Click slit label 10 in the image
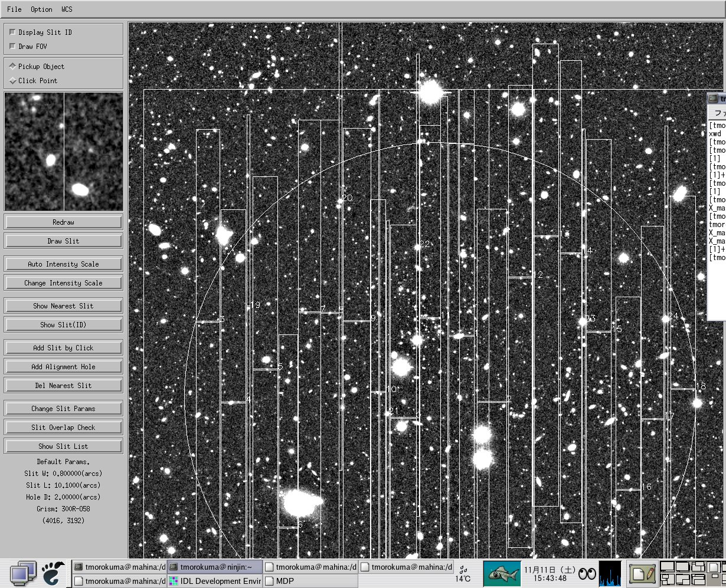The height and width of the screenshot is (588, 726). tap(392, 389)
